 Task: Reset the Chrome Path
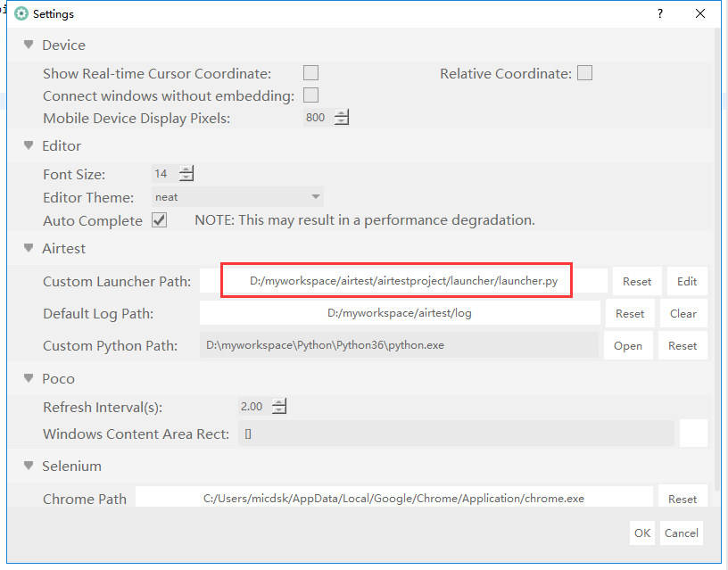point(682,497)
